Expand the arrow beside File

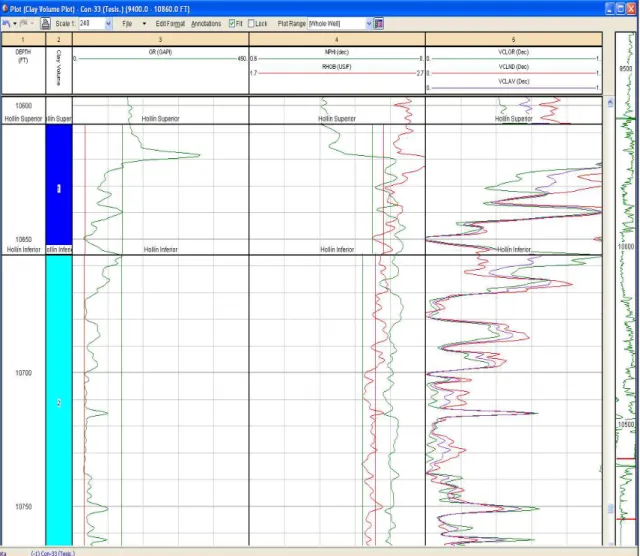[x=144, y=24]
